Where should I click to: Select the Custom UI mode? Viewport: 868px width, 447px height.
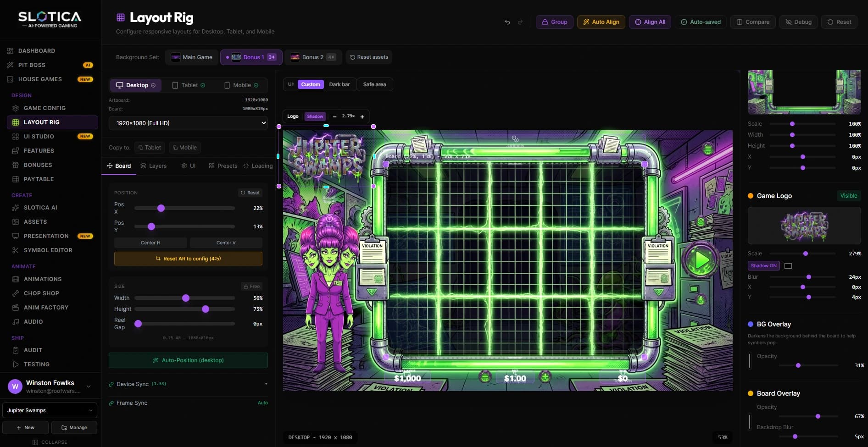coord(311,84)
